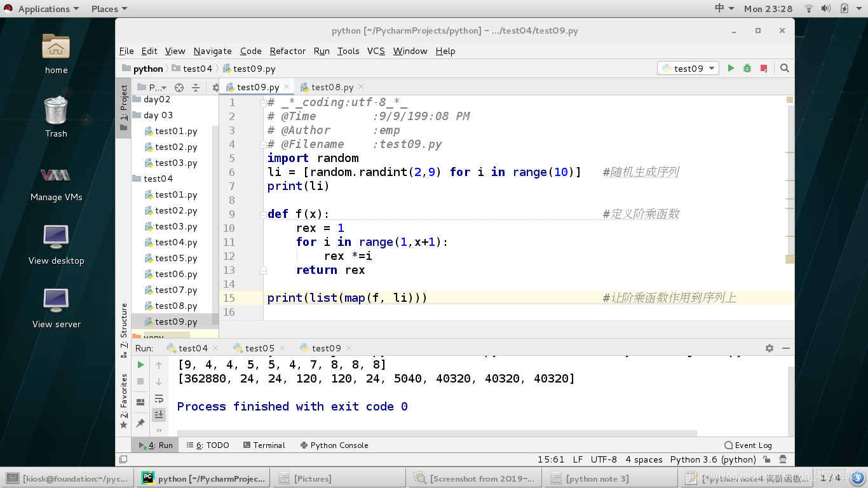This screenshot has height=488, width=868.
Task: Open the test09 run configuration dropdown
Action: click(688, 68)
